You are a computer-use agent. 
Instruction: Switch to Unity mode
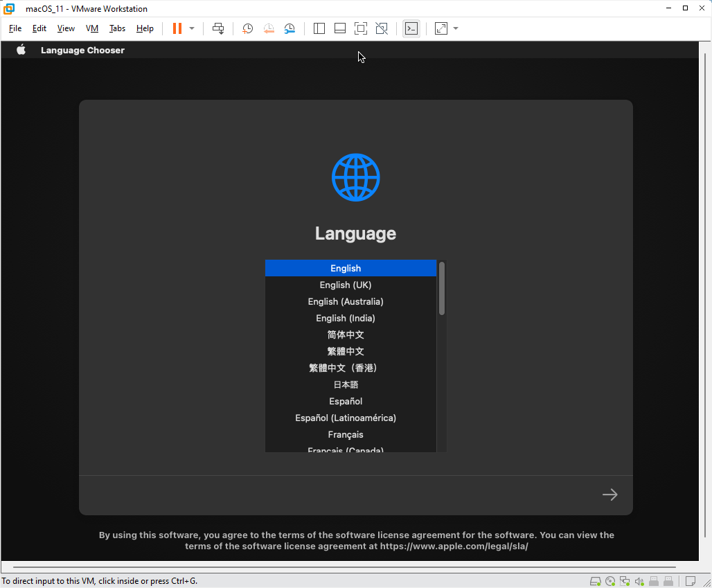point(382,28)
